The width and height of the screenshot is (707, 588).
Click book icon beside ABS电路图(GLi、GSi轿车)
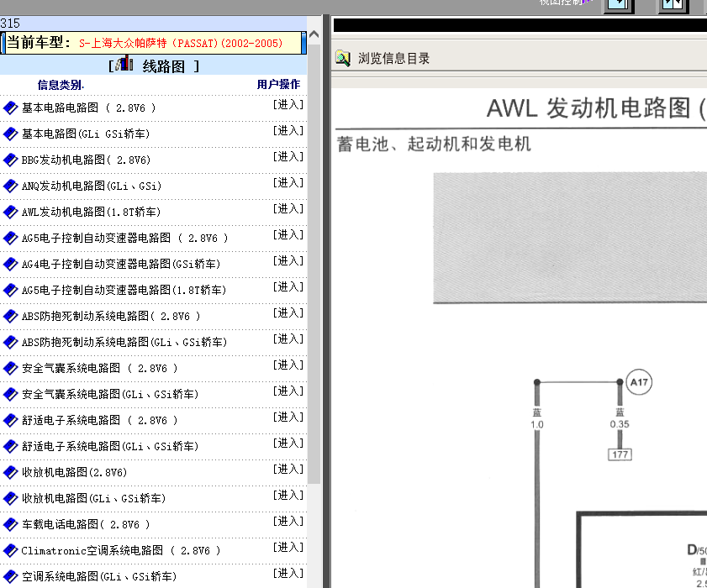pos(10,343)
